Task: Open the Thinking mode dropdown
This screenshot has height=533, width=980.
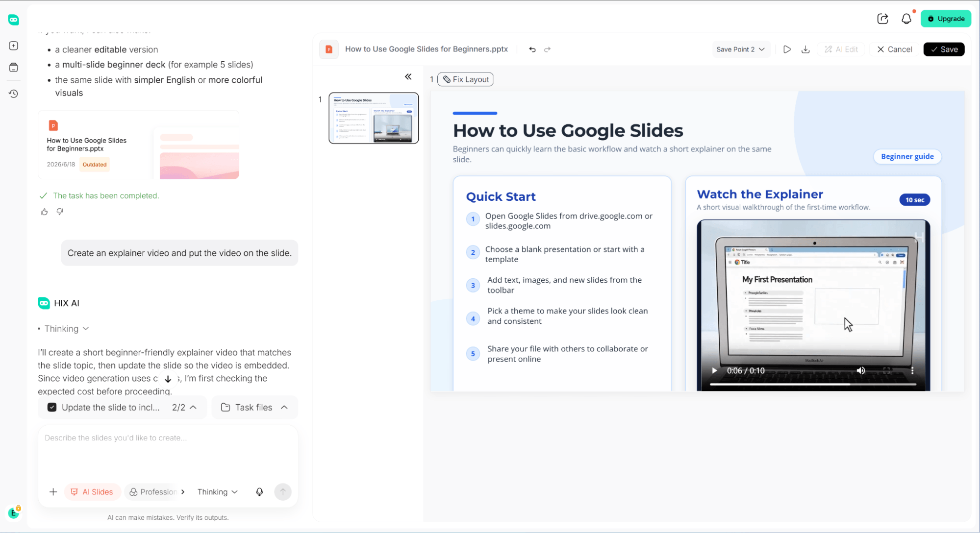Action: click(x=218, y=492)
